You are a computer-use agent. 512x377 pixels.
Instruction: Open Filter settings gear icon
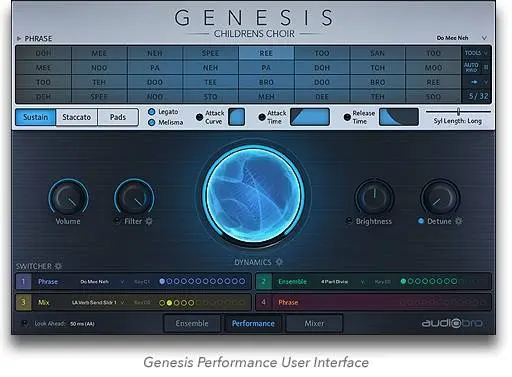(x=149, y=221)
